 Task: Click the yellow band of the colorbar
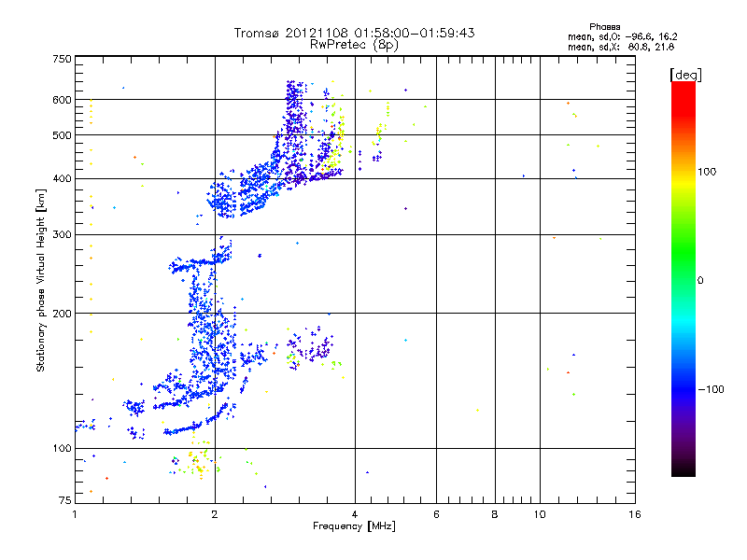coord(684,181)
